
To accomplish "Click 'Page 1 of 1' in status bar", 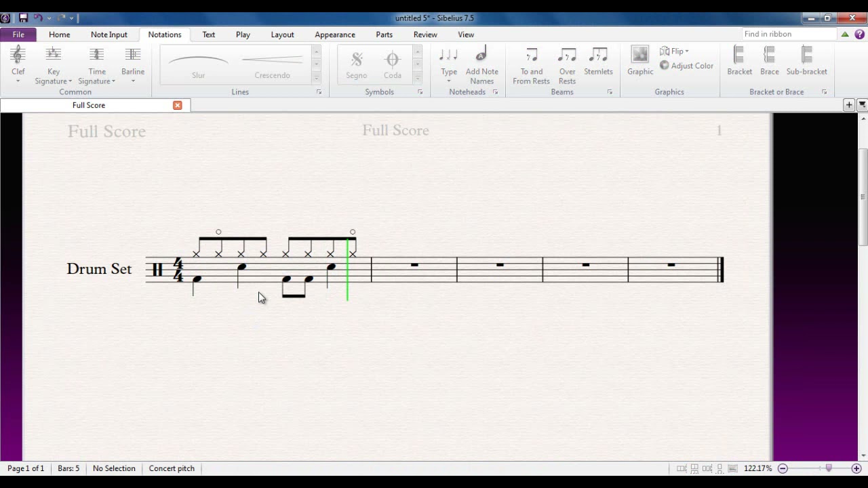I will [26, 468].
